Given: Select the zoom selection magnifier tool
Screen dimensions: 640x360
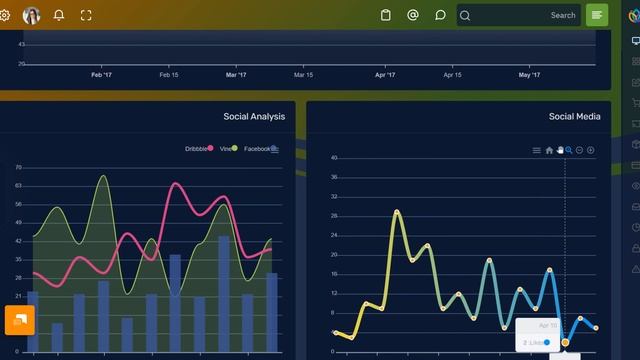Looking at the screenshot, I should (569, 150).
